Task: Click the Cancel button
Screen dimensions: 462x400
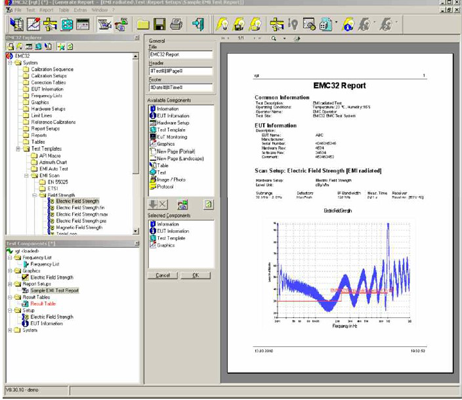Action: pos(163,275)
